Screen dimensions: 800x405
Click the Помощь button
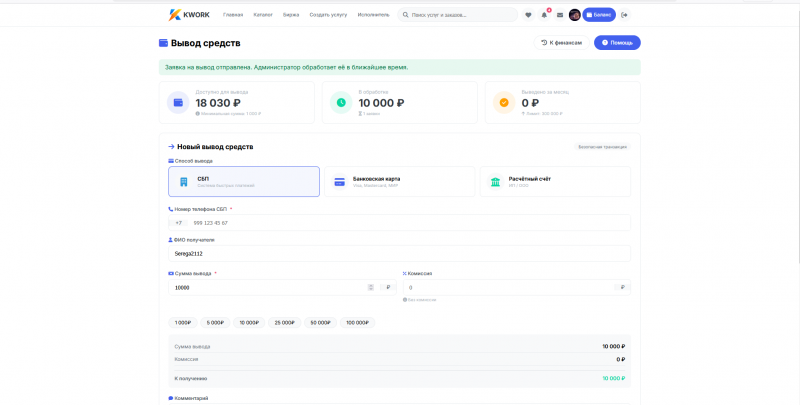click(x=617, y=42)
